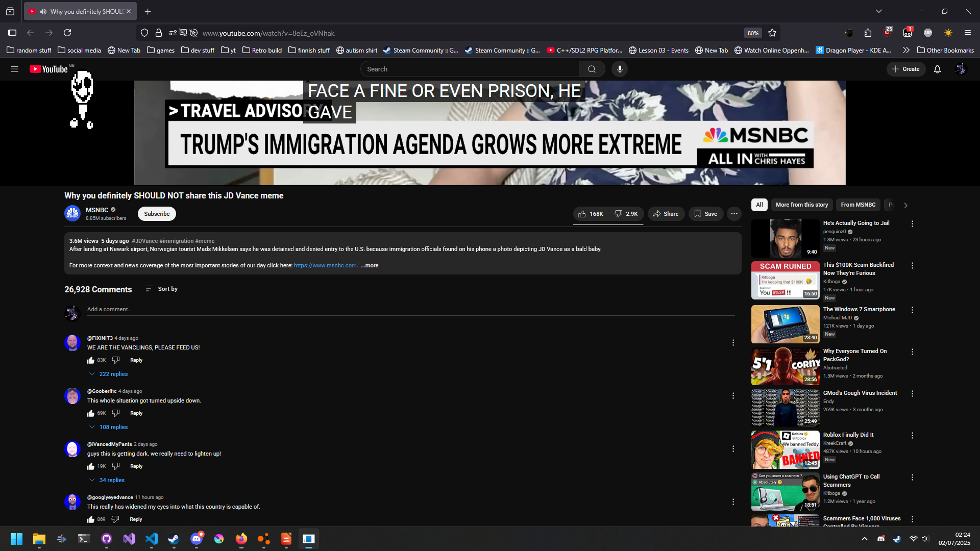This screenshot has height=551, width=980.
Task: Dislike the video with 2.9K thumbs-down
Action: pyautogui.click(x=626, y=214)
